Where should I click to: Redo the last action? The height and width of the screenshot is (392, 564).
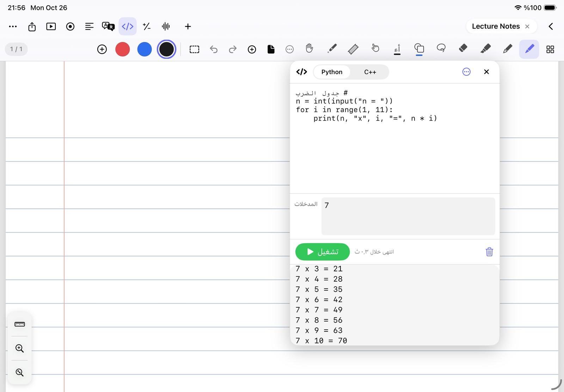pos(233,49)
